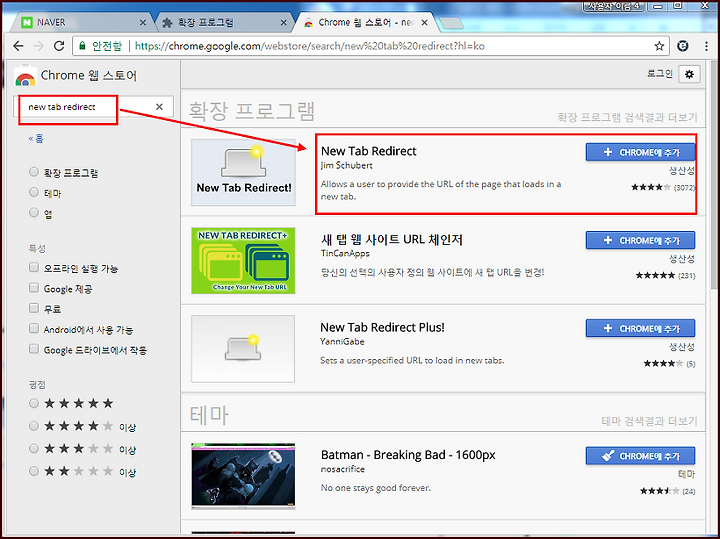Open New Tab Redirect thumbnail image
The height and width of the screenshot is (539, 720).
[243, 173]
